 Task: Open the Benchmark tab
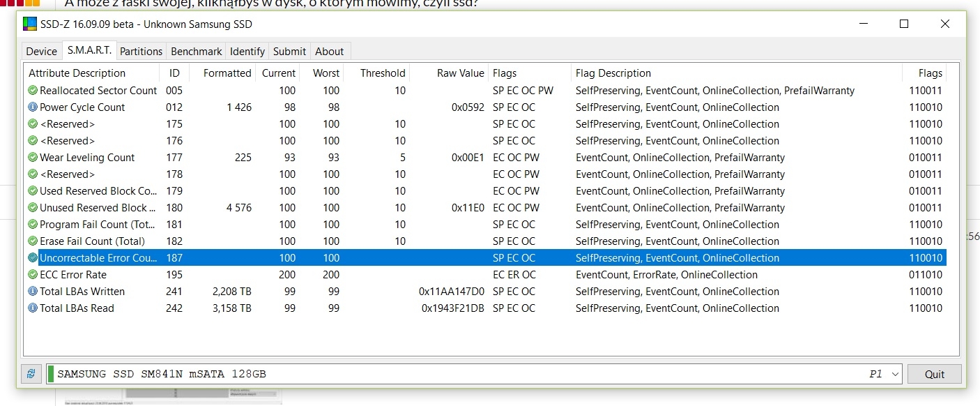click(197, 51)
